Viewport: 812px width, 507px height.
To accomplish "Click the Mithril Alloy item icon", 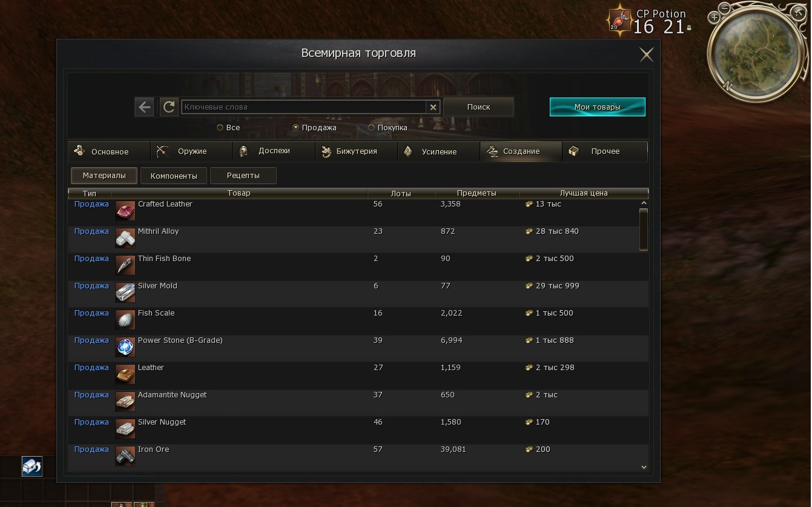I will (x=125, y=239).
